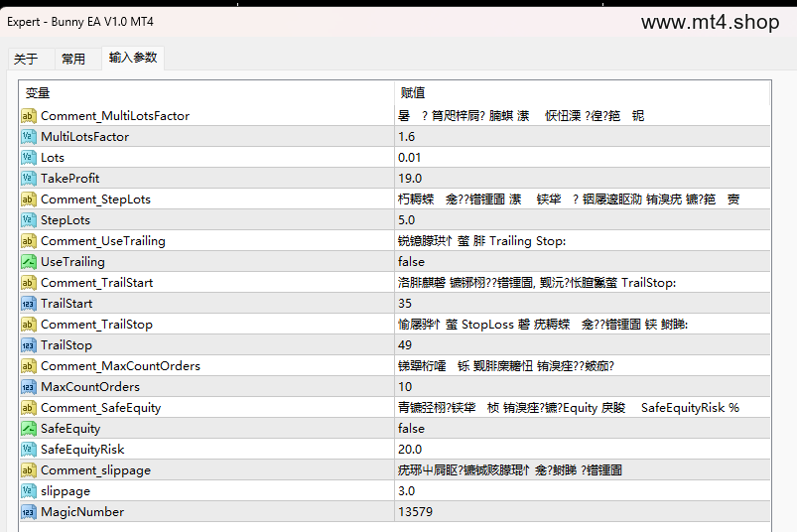797x532 pixels.
Task: Select the 输入参数 tab
Action: pyautogui.click(x=133, y=58)
